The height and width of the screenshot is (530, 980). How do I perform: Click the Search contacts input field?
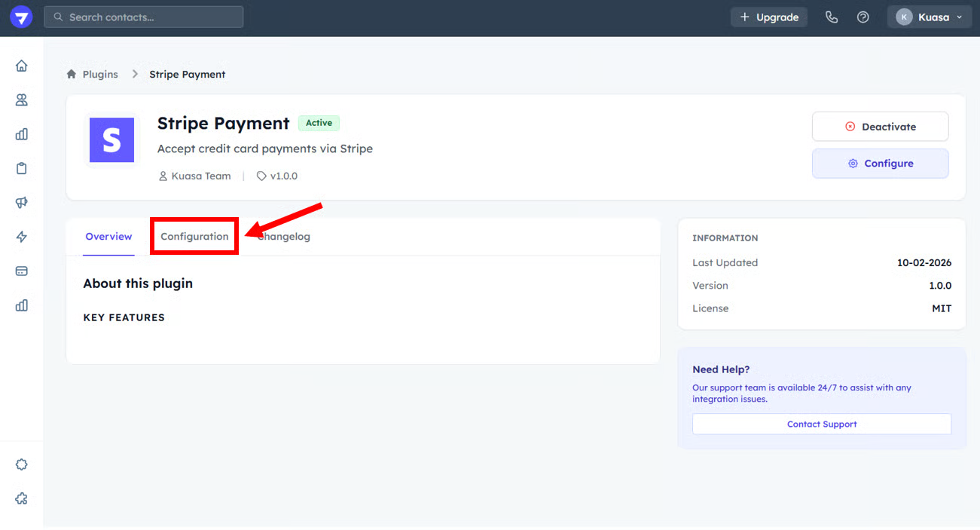coord(144,17)
